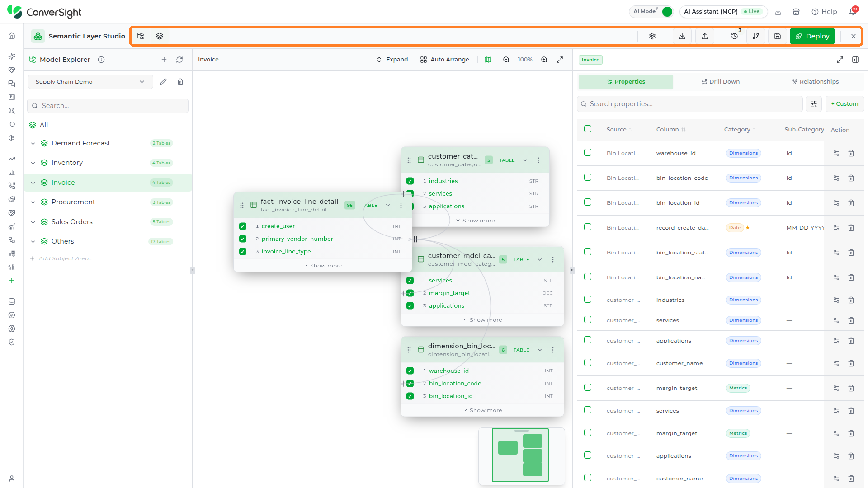Open the branch icon in studio toolbar
The width and height of the screenshot is (868, 488).
tap(756, 36)
